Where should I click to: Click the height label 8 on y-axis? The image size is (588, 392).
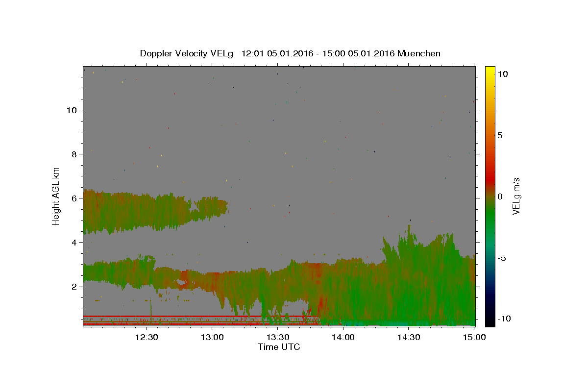click(73, 154)
